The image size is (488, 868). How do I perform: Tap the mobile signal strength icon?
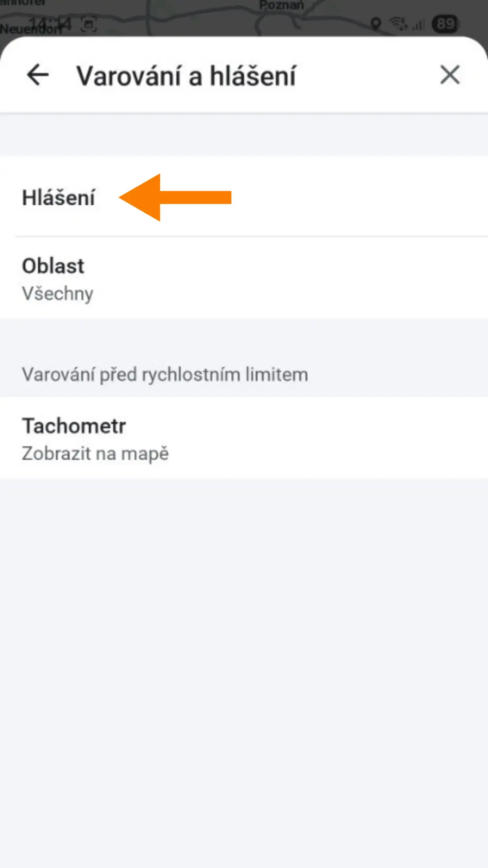(x=419, y=24)
